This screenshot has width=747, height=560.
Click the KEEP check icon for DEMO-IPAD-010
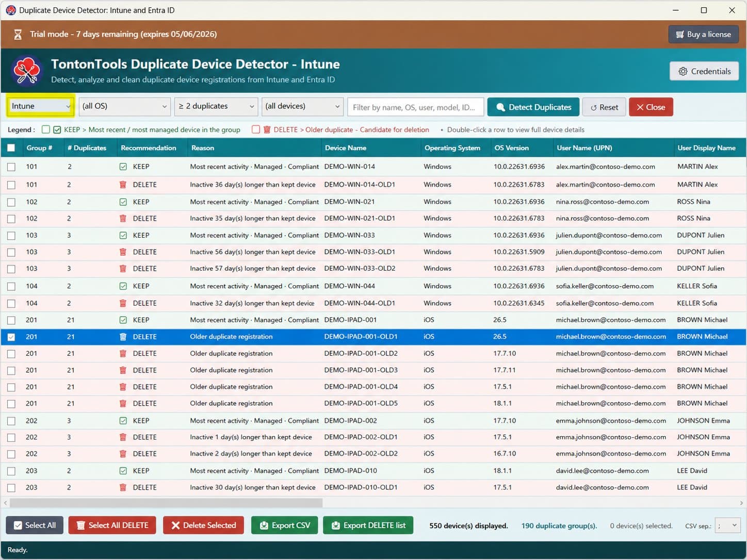123,471
